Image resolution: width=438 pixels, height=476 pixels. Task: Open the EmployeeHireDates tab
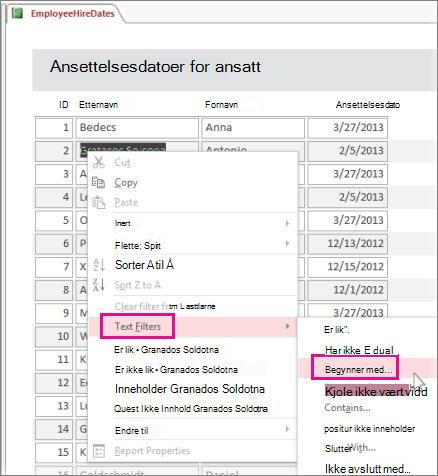click(72, 14)
